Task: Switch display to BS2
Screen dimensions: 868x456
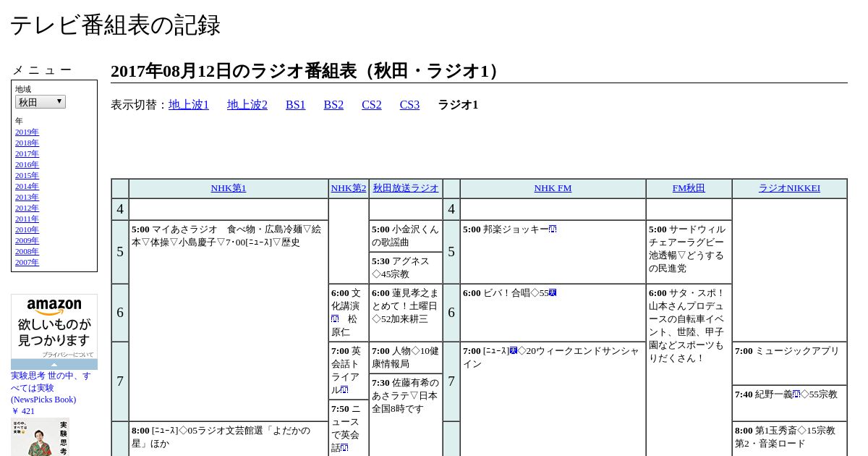Action: click(333, 105)
